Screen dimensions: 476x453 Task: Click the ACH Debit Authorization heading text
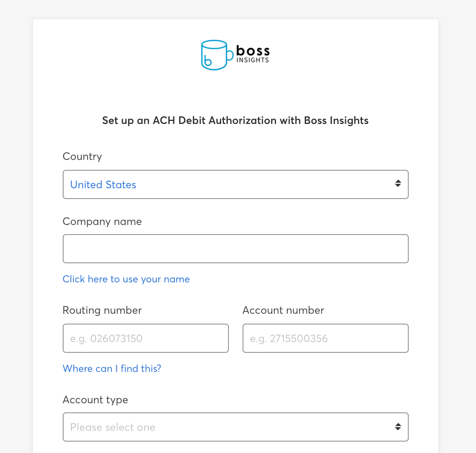235,121
